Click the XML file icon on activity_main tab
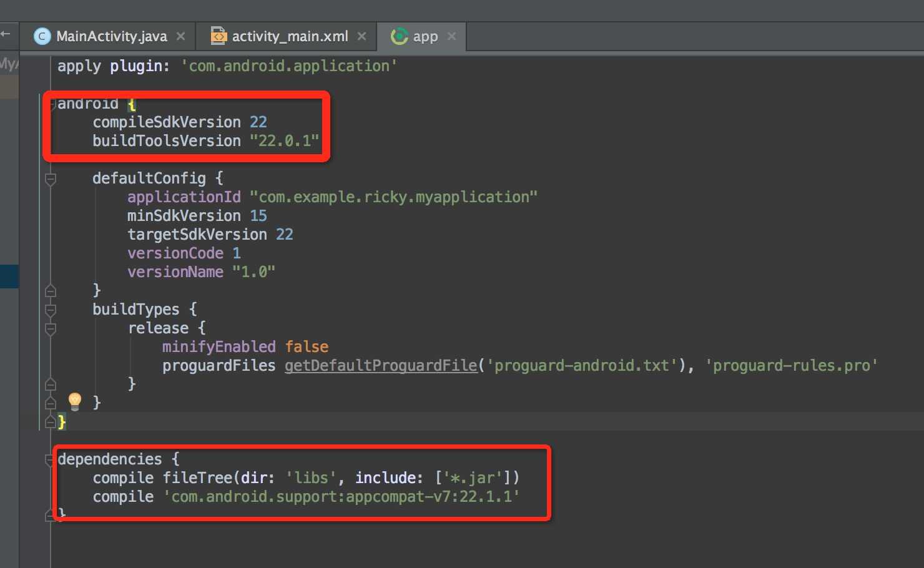The width and height of the screenshot is (924, 568). pyautogui.click(x=219, y=36)
